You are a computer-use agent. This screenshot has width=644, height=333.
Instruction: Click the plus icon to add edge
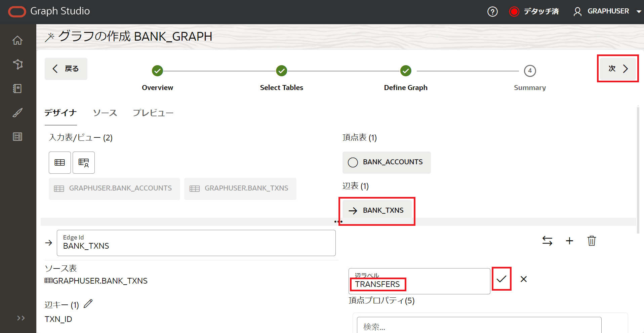pyautogui.click(x=569, y=241)
